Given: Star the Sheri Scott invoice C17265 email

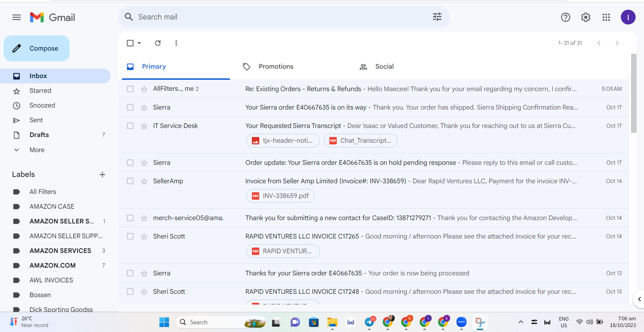Looking at the screenshot, I should pyautogui.click(x=144, y=237).
